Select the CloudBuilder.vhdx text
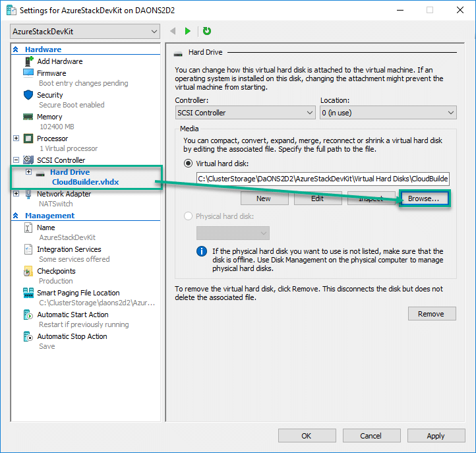 85,182
